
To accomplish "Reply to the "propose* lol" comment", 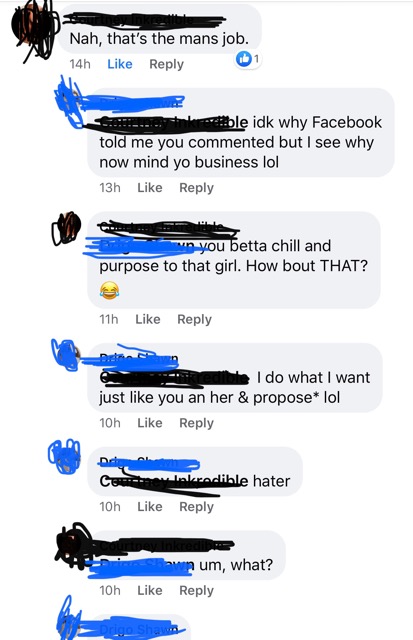I will coord(196,423).
